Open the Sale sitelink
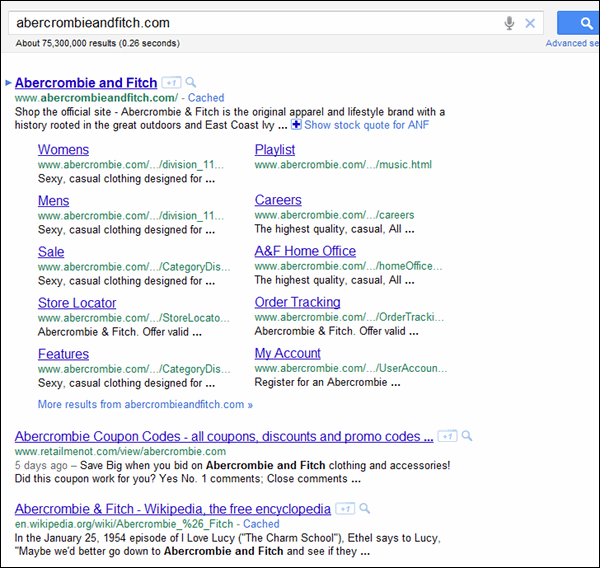The width and height of the screenshot is (600, 568). [51, 252]
